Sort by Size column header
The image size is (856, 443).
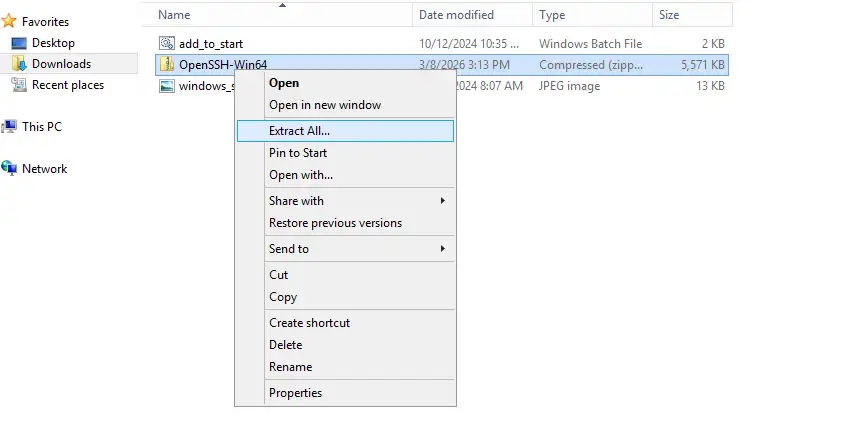tap(668, 15)
